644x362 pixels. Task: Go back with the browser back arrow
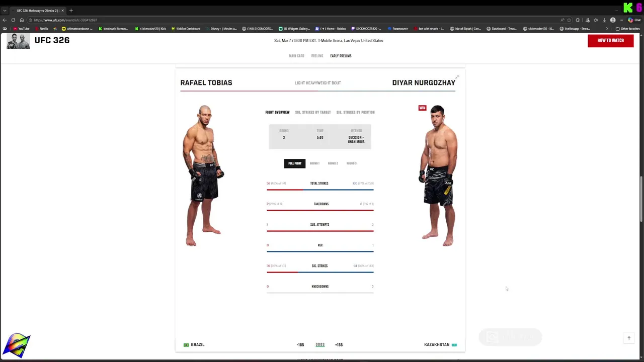[x=5, y=20]
